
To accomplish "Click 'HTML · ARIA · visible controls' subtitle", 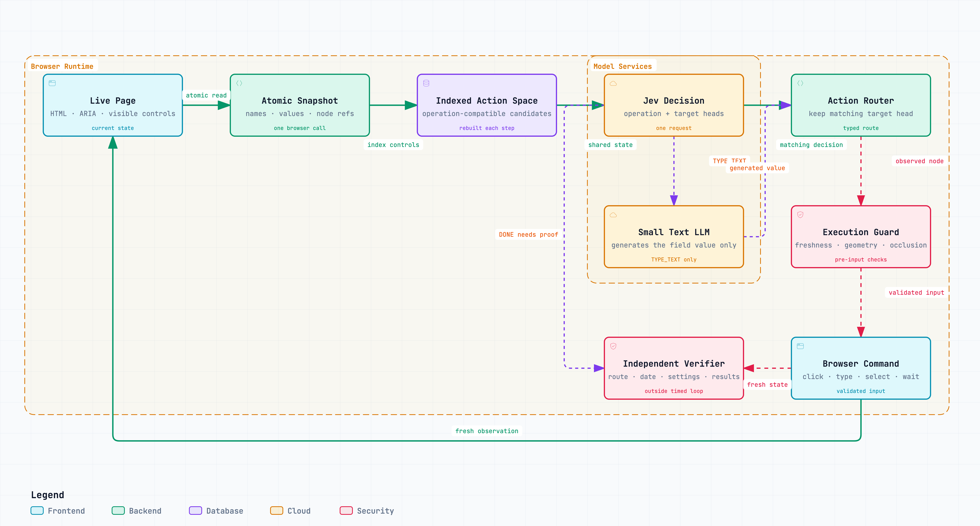I will coord(113,114).
